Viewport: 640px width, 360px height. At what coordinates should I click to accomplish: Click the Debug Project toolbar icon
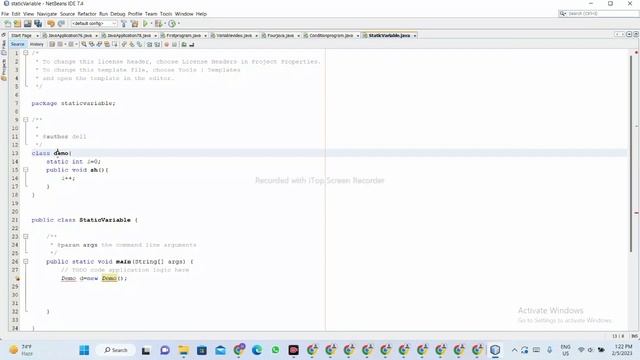point(158,24)
